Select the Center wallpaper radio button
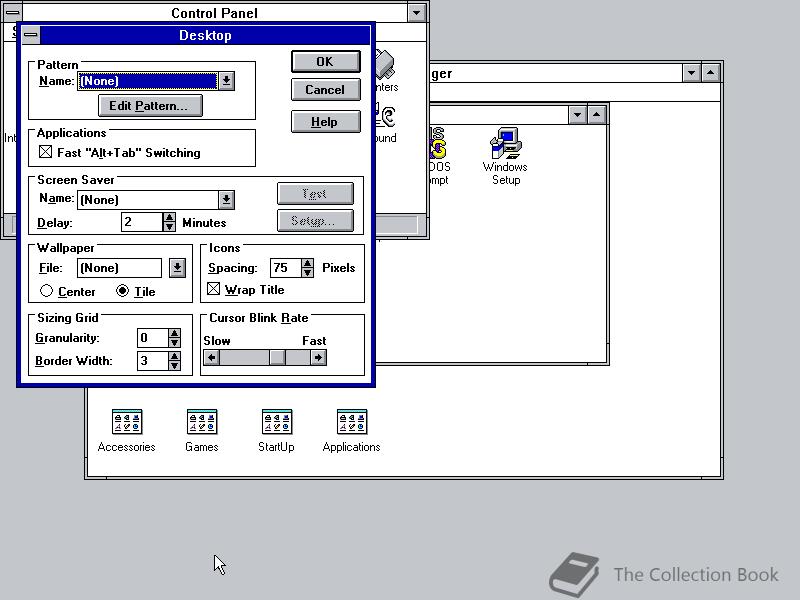The image size is (800, 600). [46, 291]
